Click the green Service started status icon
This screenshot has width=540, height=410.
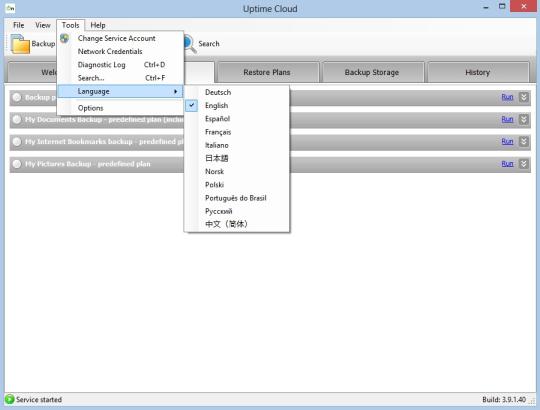10,399
